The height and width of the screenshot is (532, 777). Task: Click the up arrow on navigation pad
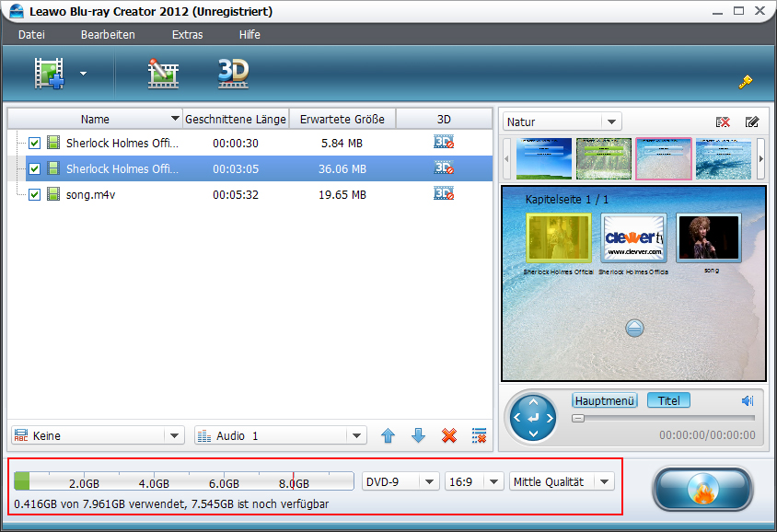[x=533, y=402]
